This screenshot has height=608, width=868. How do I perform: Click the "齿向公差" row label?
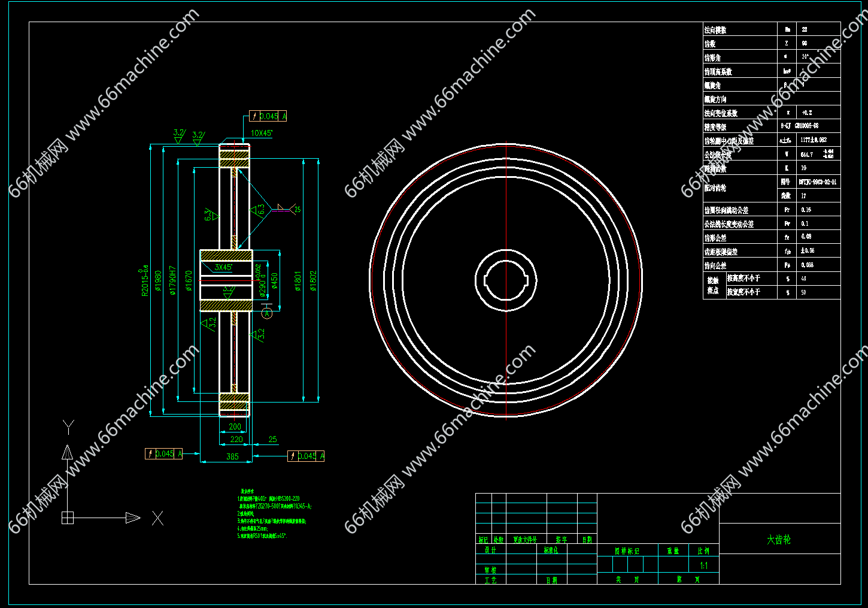(x=715, y=265)
